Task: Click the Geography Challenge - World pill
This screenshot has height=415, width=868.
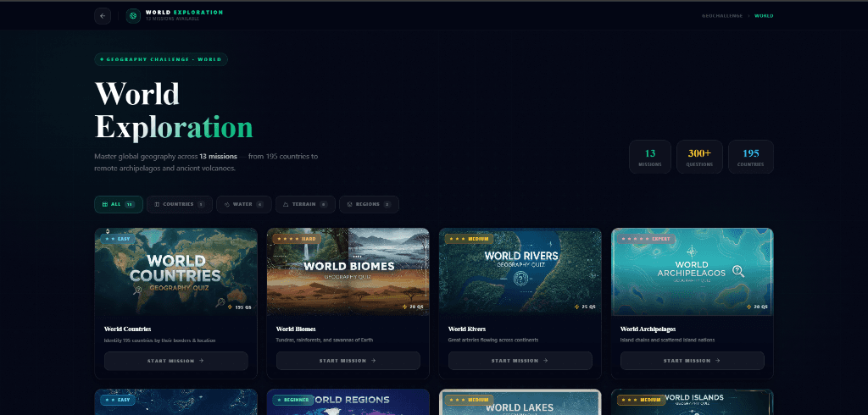Action: pos(161,59)
